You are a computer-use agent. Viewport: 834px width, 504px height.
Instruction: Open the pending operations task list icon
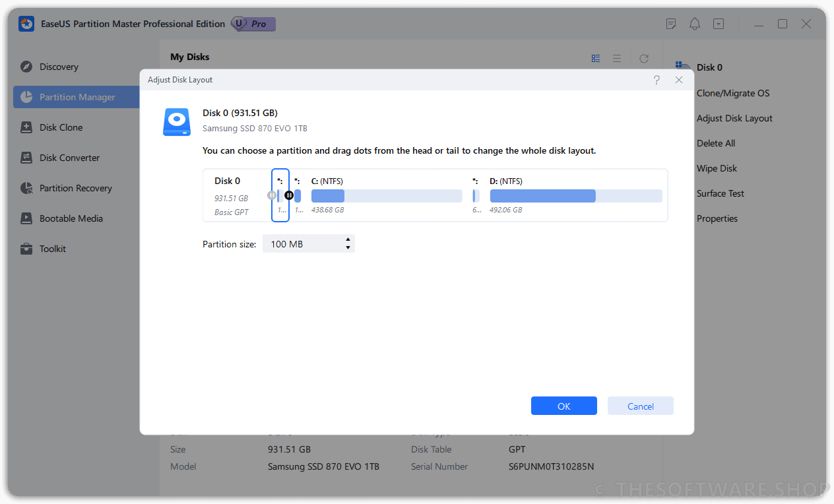[671, 24]
